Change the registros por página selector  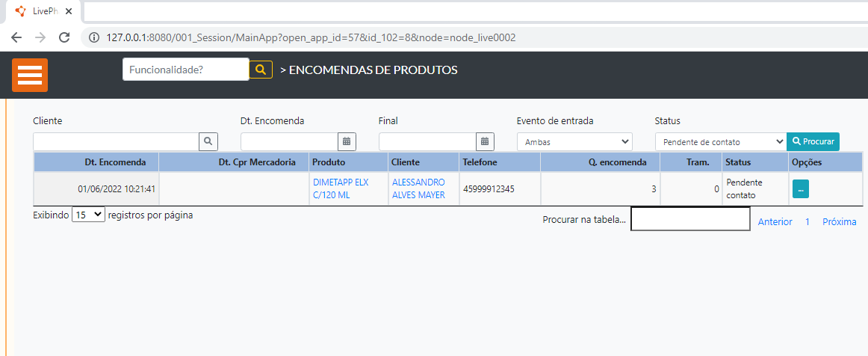coord(88,215)
